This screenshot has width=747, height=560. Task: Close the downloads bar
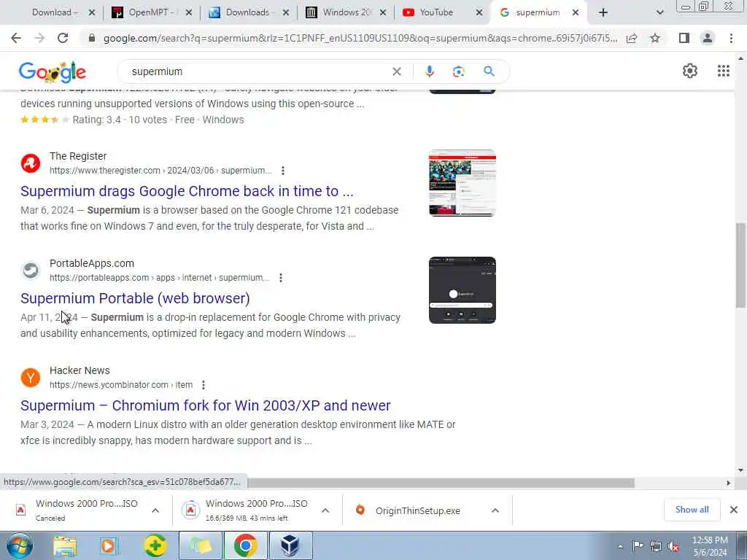734,510
